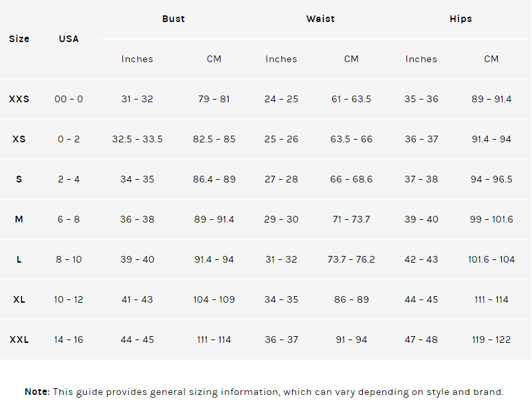Click the Hips column header
Viewport: 532px width, 409px height.
pos(460,19)
